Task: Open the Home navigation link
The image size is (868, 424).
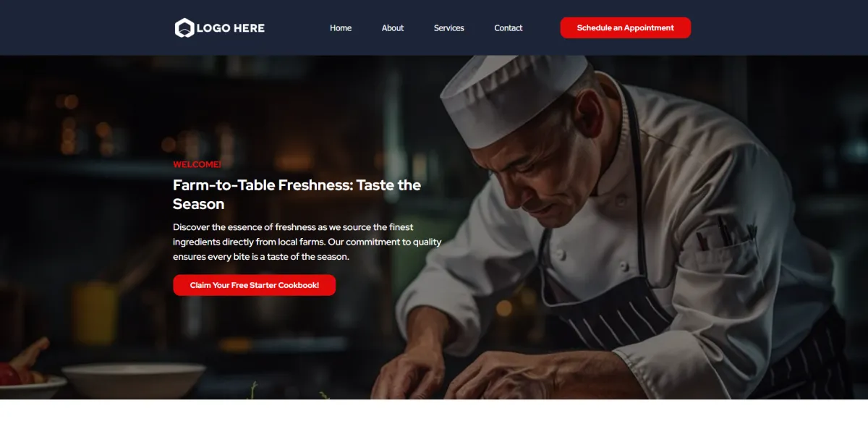Action: [x=341, y=28]
